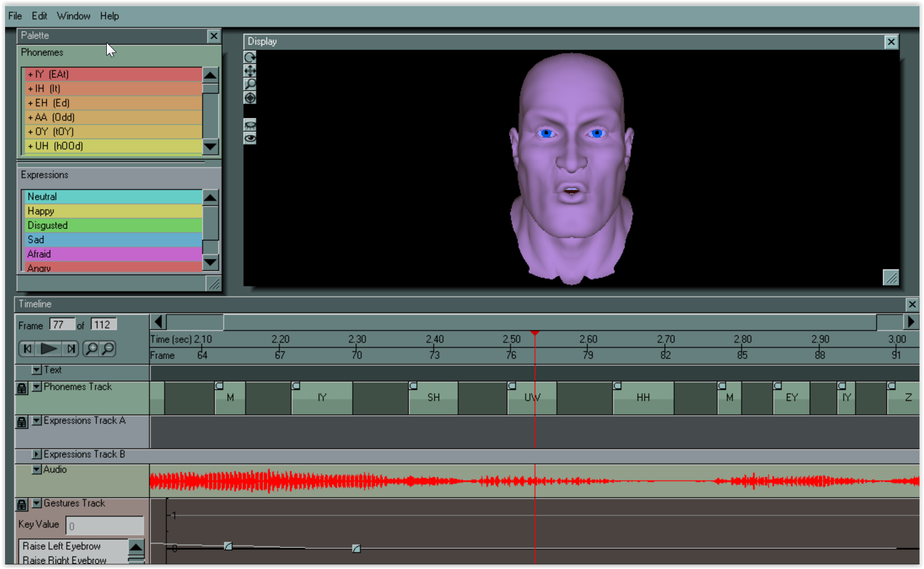
Task: Select the AA (Odd) phoneme
Action: [112, 118]
